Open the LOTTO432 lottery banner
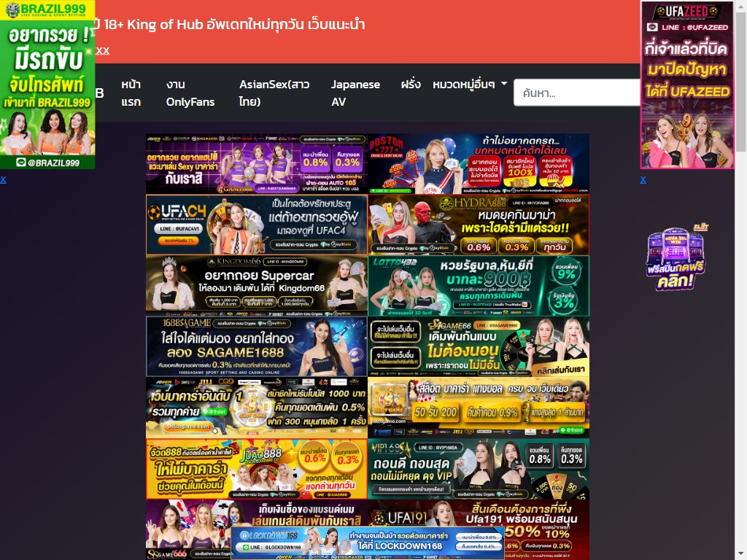 click(x=479, y=286)
